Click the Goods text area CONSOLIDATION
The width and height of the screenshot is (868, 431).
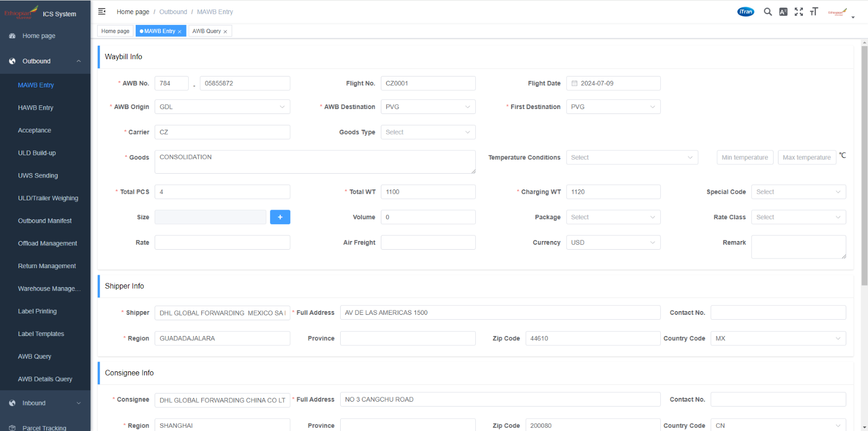click(x=315, y=162)
